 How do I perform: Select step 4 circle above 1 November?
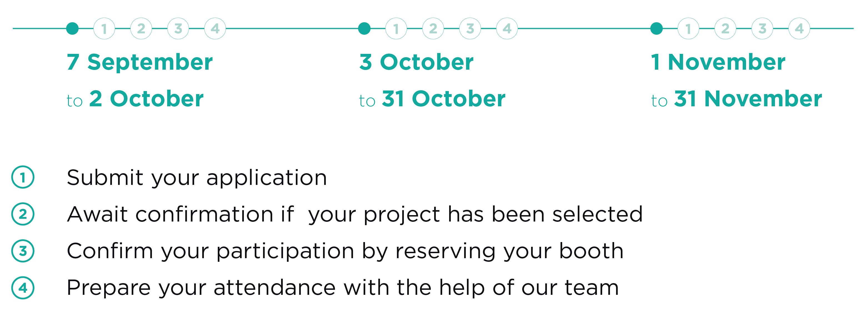point(799,29)
